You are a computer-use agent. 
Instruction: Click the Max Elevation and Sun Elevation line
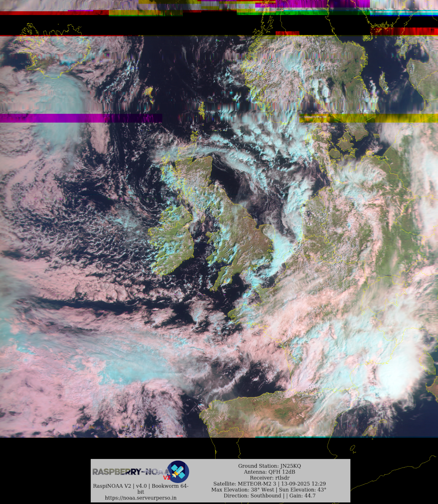[269, 490]
